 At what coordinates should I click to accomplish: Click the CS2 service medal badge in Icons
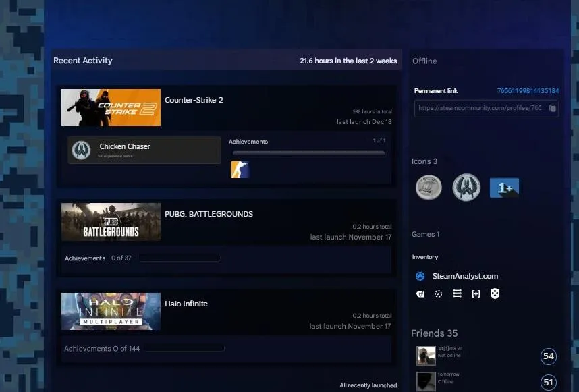[466, 187]
